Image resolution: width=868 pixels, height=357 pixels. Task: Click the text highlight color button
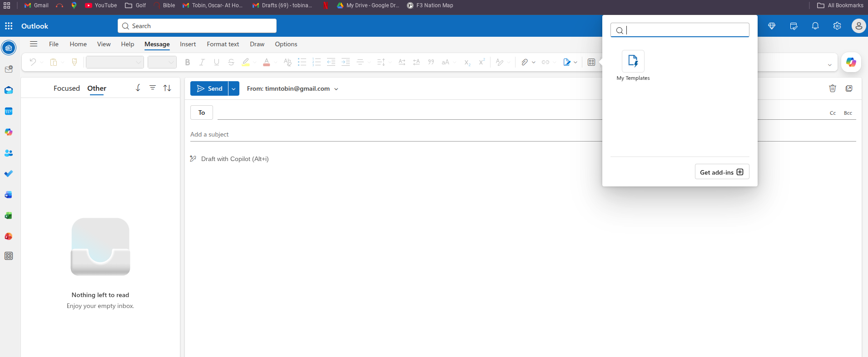[246, 62]
